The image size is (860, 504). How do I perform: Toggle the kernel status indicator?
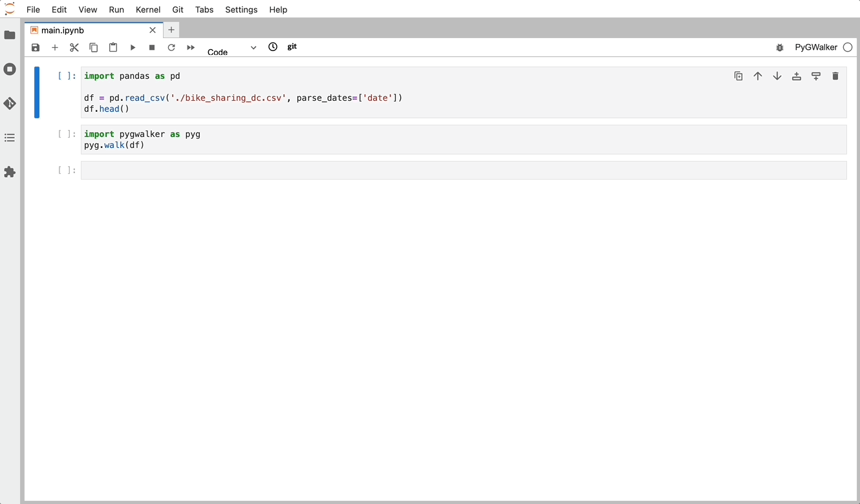pyautogui.click(x=848, y=47)
